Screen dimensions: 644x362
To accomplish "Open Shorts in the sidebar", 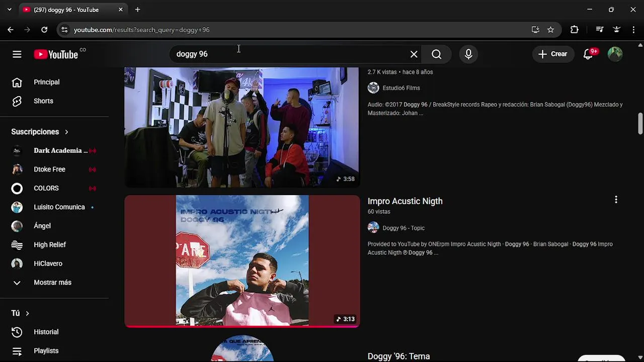I will pyautogui.click(x=54, y=101).
